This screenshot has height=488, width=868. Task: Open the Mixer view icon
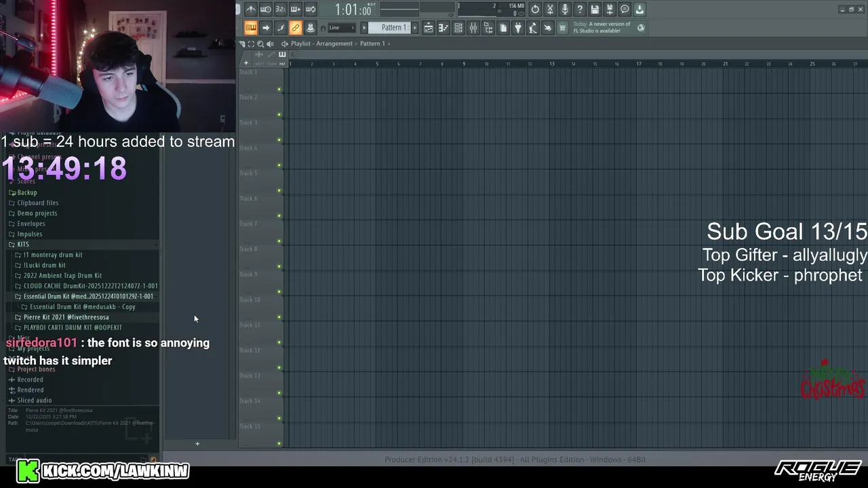click(473, 28)
